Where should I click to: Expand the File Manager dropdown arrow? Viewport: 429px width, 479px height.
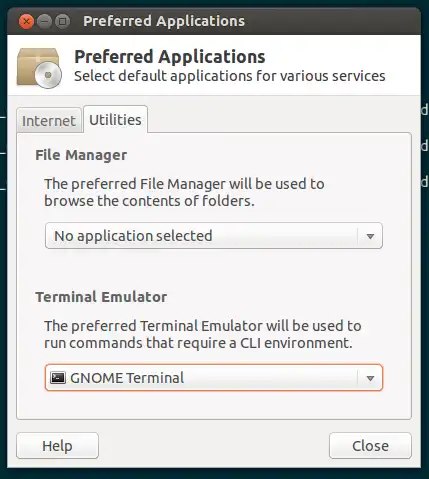click(x=370, y=236)
